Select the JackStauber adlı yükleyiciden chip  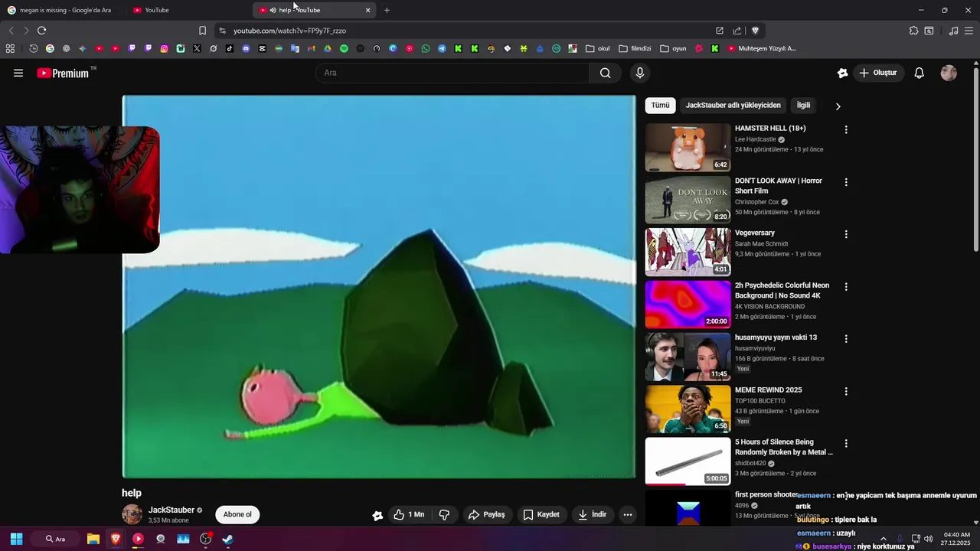(x=733, y=106)
